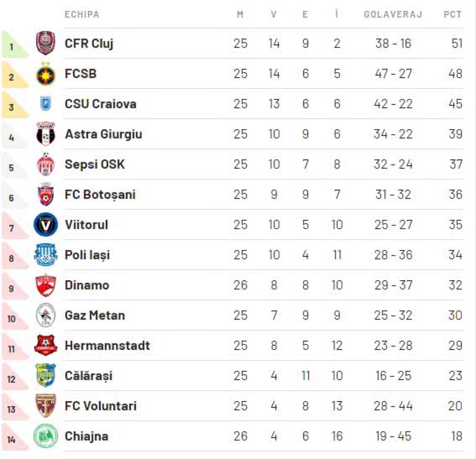
Task: Click the GOLAVERAJ column header
Action: (x=393, y=15)
